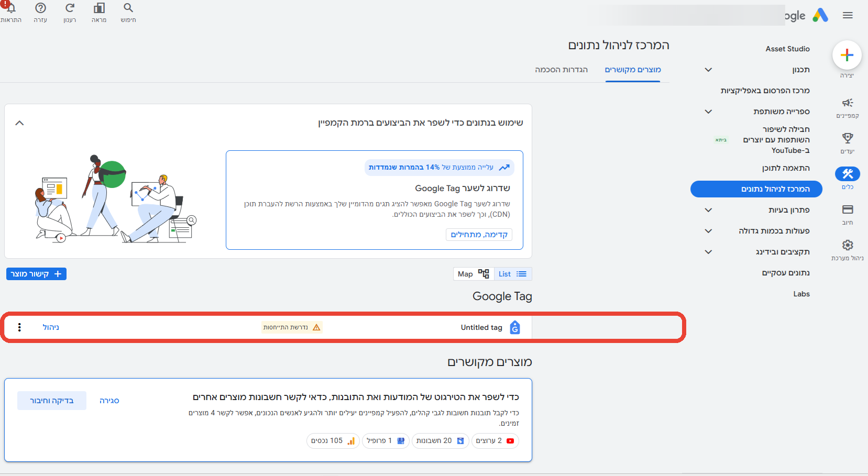Switch to the מוצרים מקושרים tab

click(x=633, y=70)
